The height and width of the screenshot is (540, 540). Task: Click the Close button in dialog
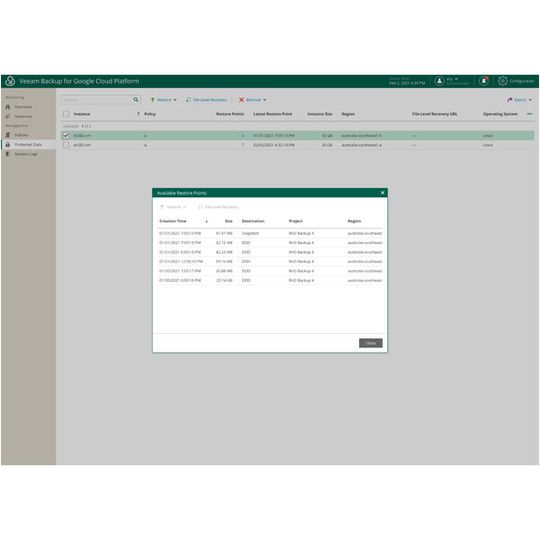pyautogui.click(x=371, y=343)
